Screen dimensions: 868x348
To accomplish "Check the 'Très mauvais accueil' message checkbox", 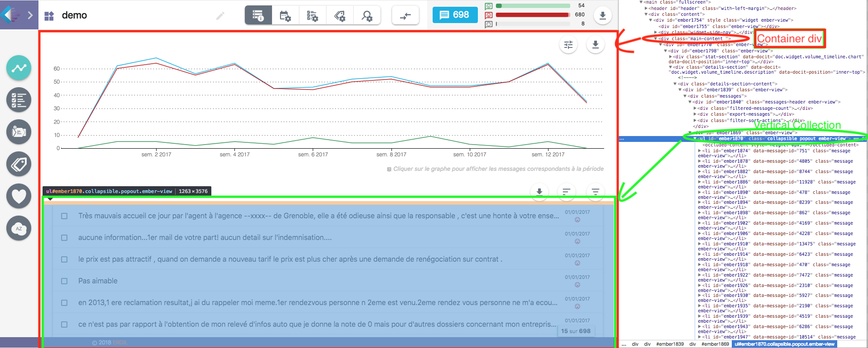I will pyautogui.click(x=64, y=216).
